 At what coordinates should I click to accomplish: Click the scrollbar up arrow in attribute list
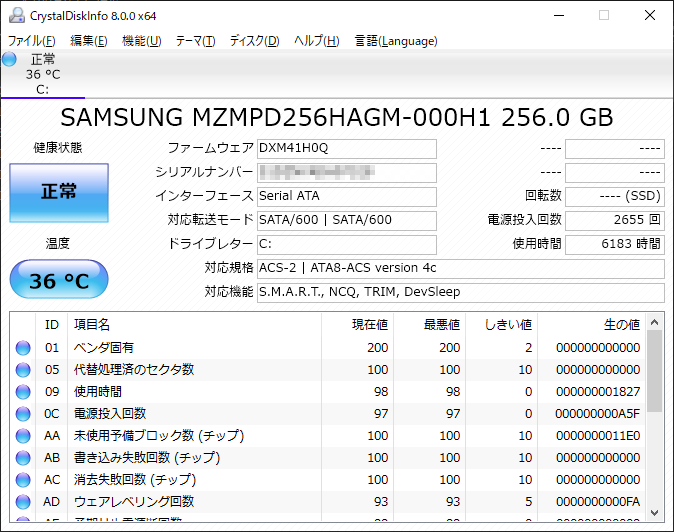[x=655, y=322]
